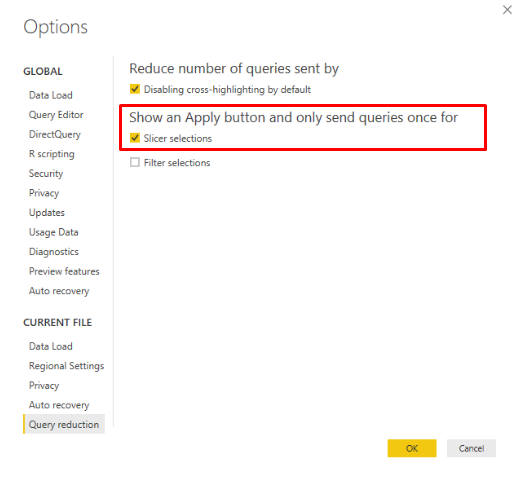
Task: Open Global Privacy settings
Action: [44, 193]
